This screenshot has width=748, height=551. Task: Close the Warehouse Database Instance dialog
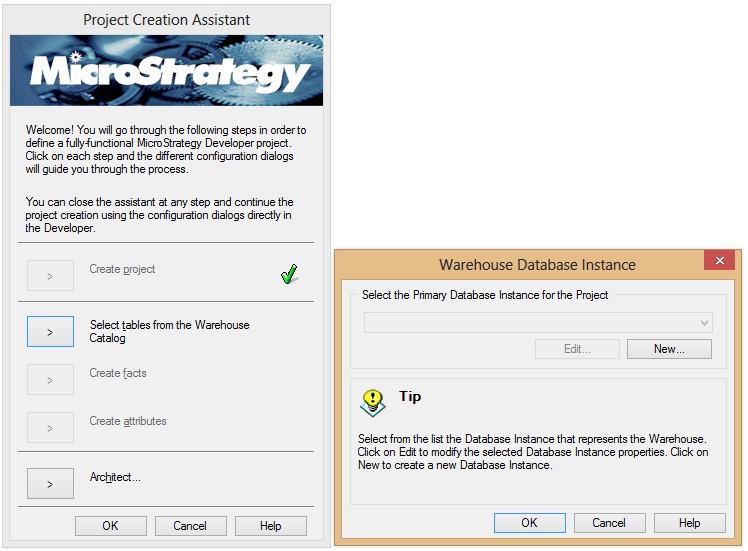tap(719, 260)
